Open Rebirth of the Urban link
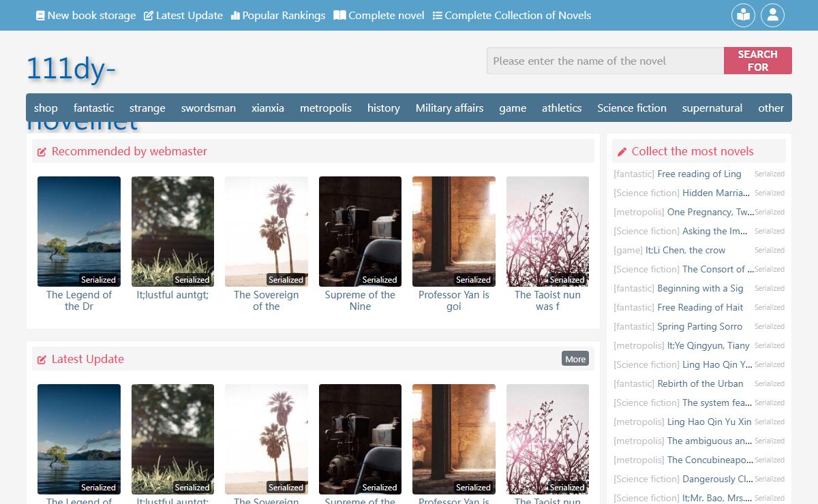818x504 pixels. point(700,383)
